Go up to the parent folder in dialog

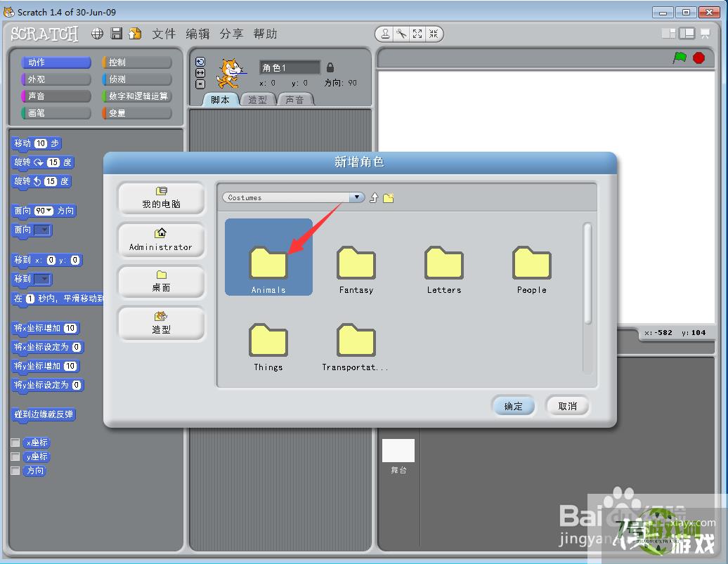pyautogui.click(x=374, y=198)
